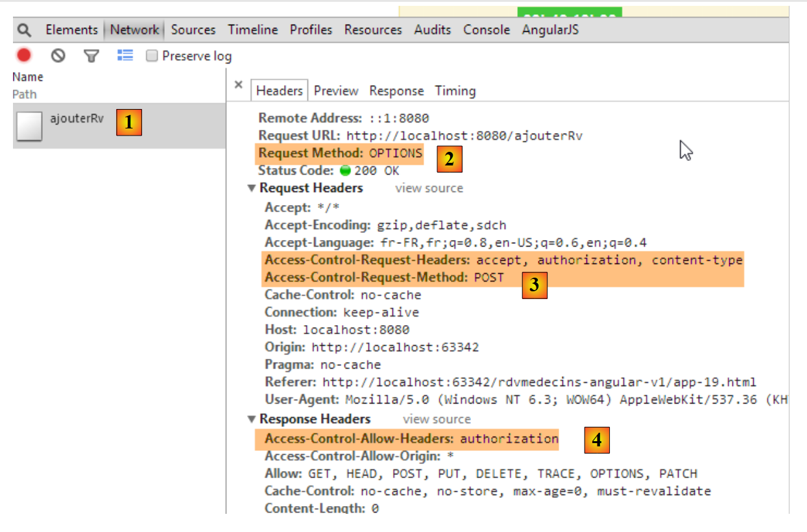The image size is (807, 532).
Task: Open the Response tab of the request
Action: [x=396, y=91]
